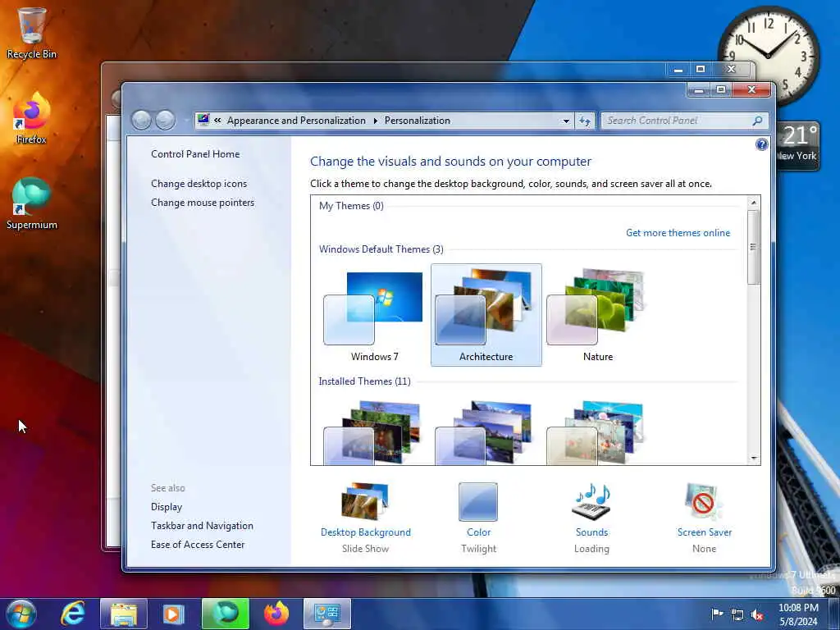This screenshot has height=630, width=840.
Task: Click the Forward navigation arrow
Action: point(165,120)
